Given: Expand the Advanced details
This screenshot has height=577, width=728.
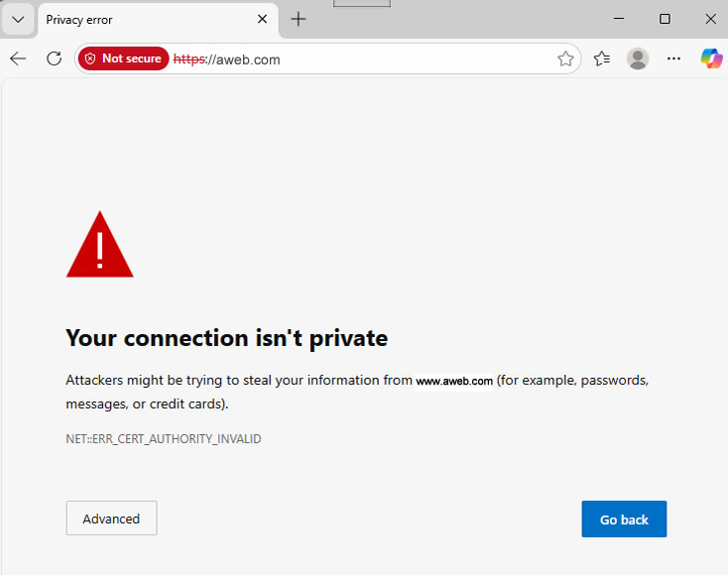Looking at the screenshot, I should pos(111,519).
